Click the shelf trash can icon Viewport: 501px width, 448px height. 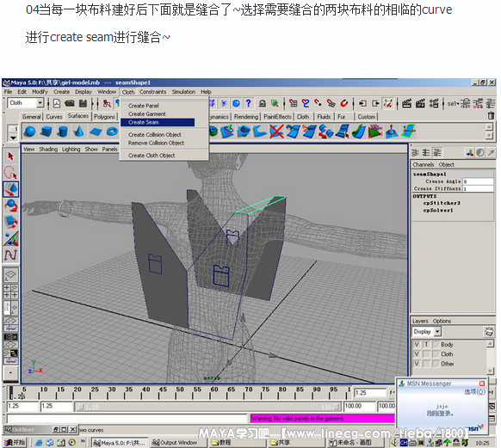pos(491,116)
